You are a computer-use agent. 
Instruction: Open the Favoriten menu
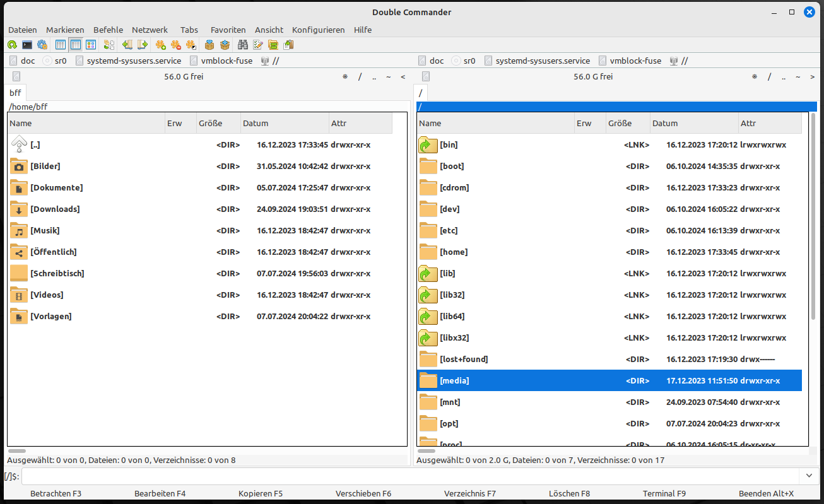(228, 30)
